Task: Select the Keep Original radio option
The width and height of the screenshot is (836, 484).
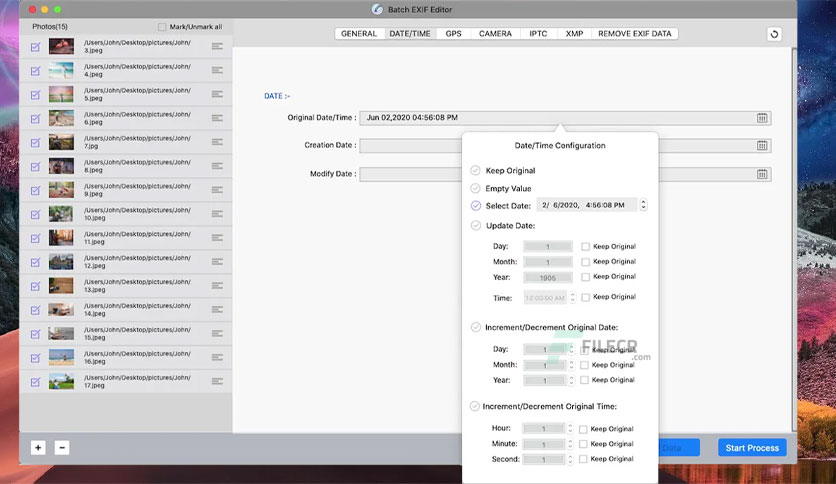Action: pos(475,171)
